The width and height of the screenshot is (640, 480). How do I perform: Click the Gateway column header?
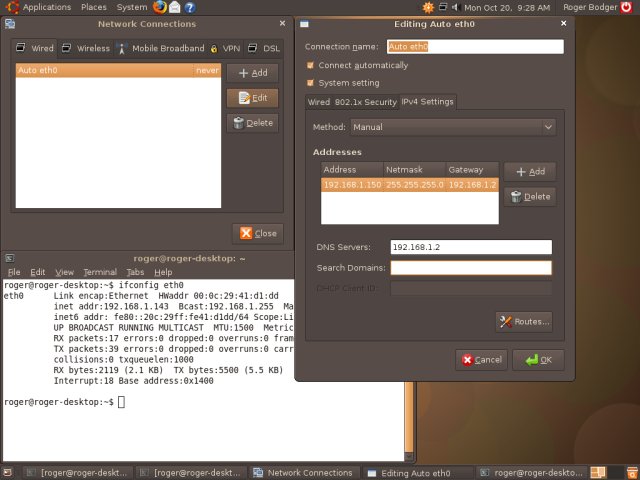coord(472,170)
